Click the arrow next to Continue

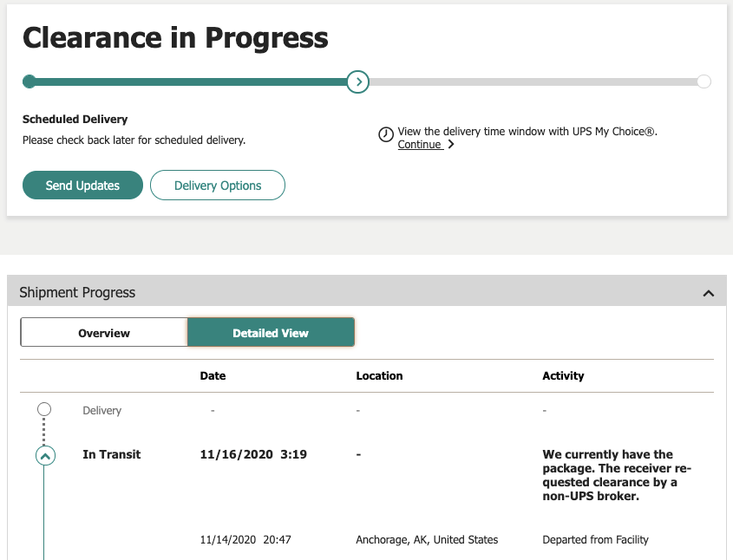tap(451, 144)
